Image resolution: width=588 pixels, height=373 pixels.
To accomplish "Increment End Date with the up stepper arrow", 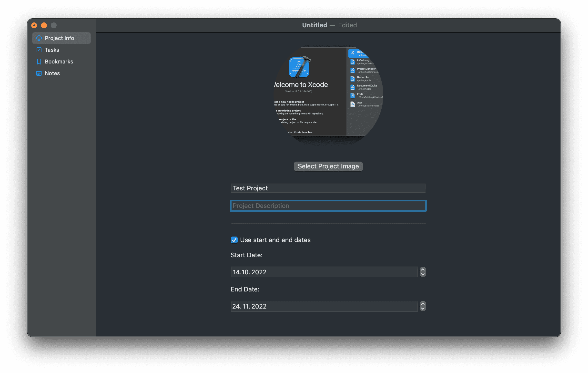I will tap(423, 304).
